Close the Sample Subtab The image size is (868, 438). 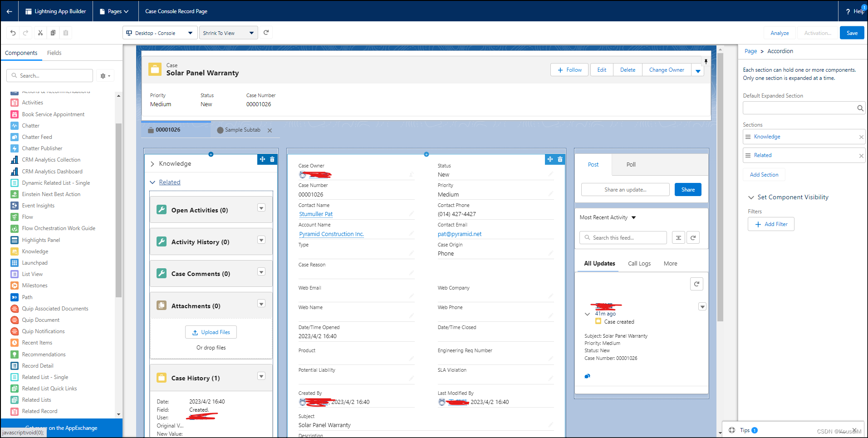[x=270, y=130]
